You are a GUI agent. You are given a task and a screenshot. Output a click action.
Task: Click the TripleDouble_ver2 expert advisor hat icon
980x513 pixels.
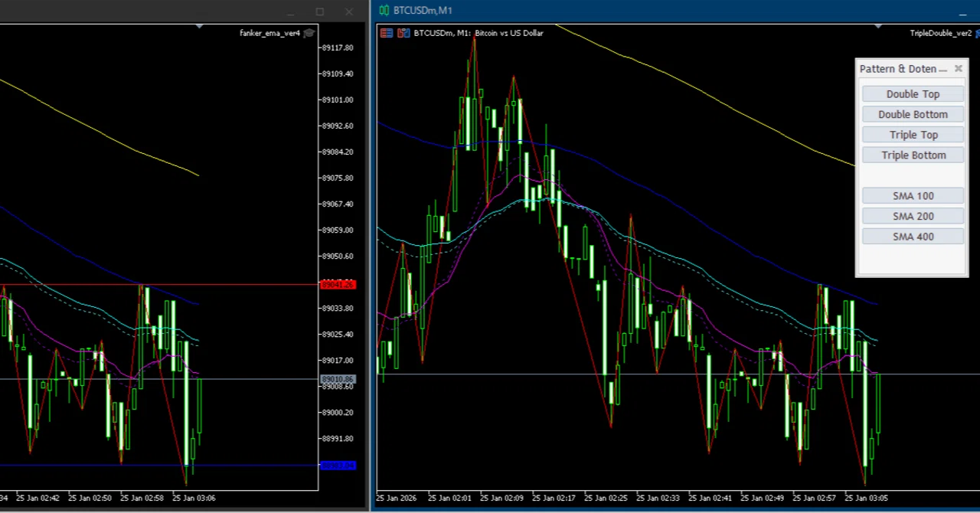pos(976,33)
